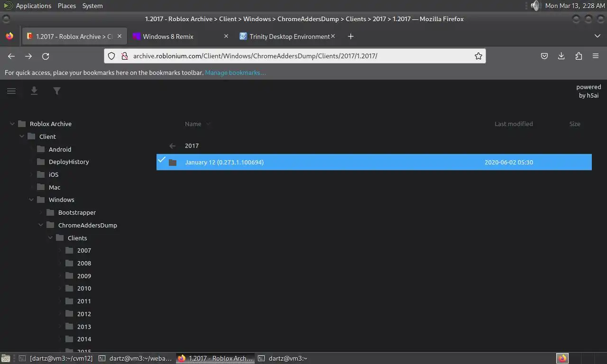This screenshot has width=607, height=364.
Task: Click the Firefox View icon in tab bar
Action: pyautogui.click(x=9, y=36)
